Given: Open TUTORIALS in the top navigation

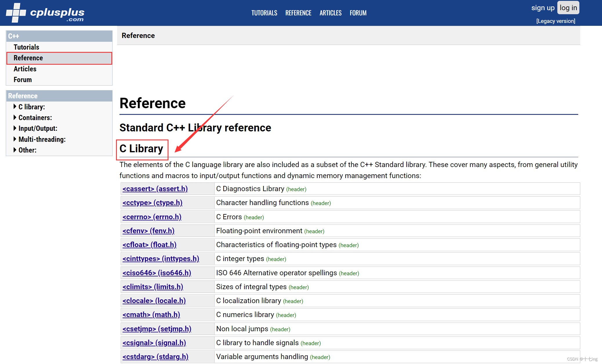Looking at the screenshot, I should click(x=264, y=13).
